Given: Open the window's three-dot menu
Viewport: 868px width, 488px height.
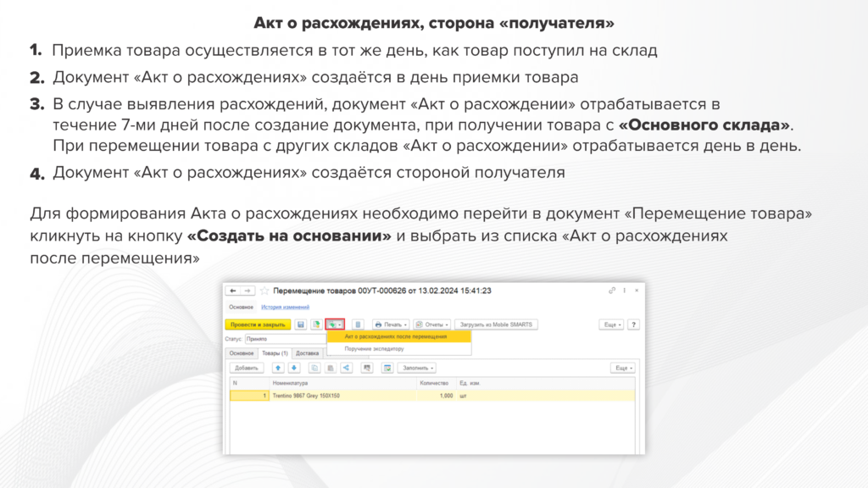Looking at the screenshot, I should [x=625, y=291].
